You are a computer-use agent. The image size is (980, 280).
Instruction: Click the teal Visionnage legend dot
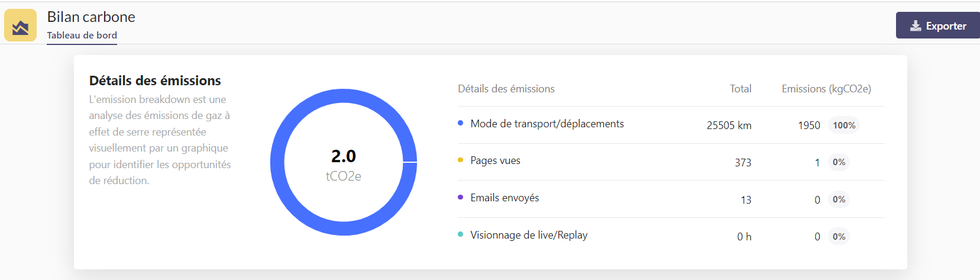pyautogui.click(x=460, y=234)
